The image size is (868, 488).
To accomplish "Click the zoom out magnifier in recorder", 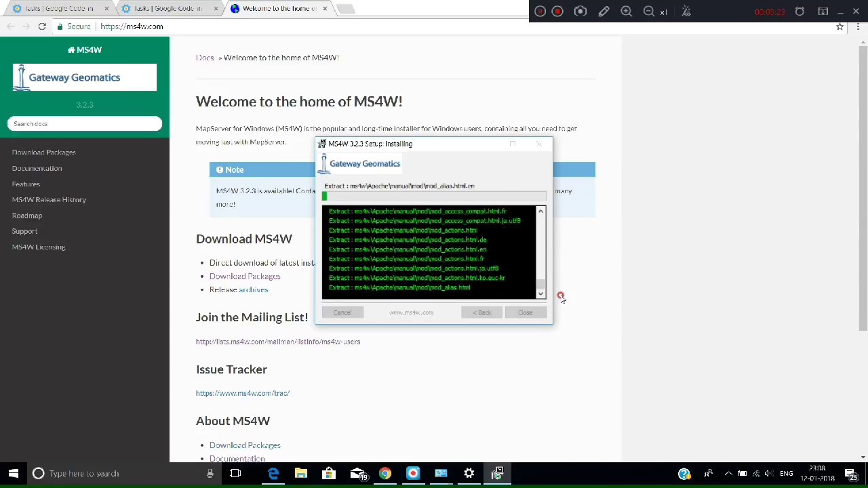I will click(x=649, y=12).
